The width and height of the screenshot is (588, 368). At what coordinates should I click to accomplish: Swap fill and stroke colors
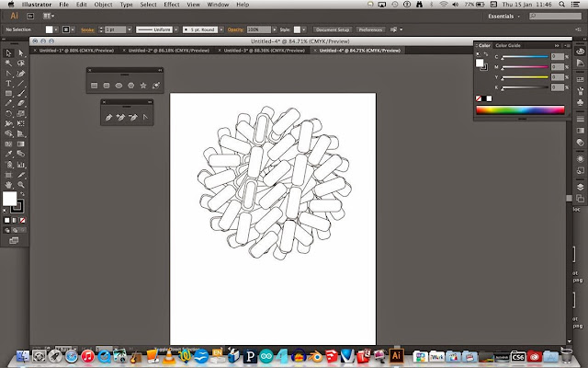(23, 194)
